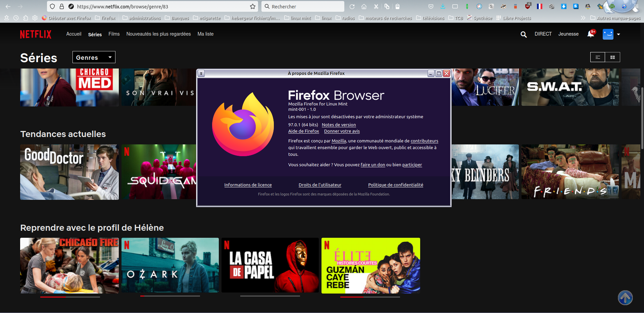Switch to grid view layout icon
Viewport: 644px width, 313px height.
pyautogui.click(x=612, y=57)
